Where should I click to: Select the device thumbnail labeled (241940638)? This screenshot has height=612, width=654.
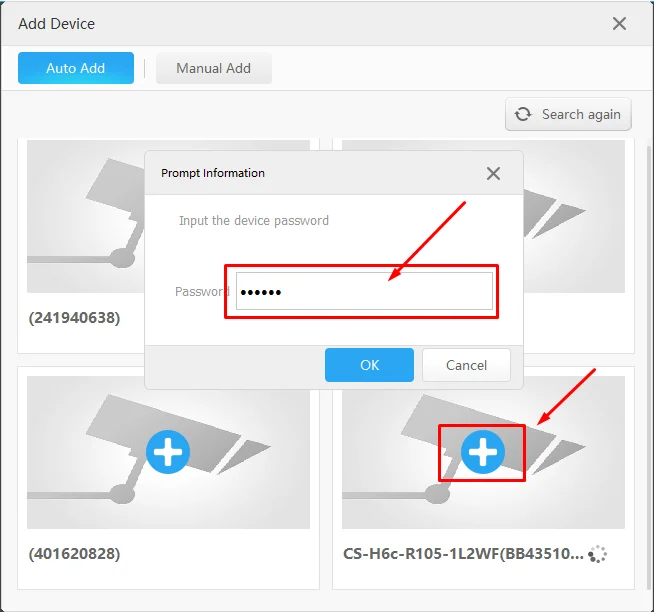pos(86,216)
